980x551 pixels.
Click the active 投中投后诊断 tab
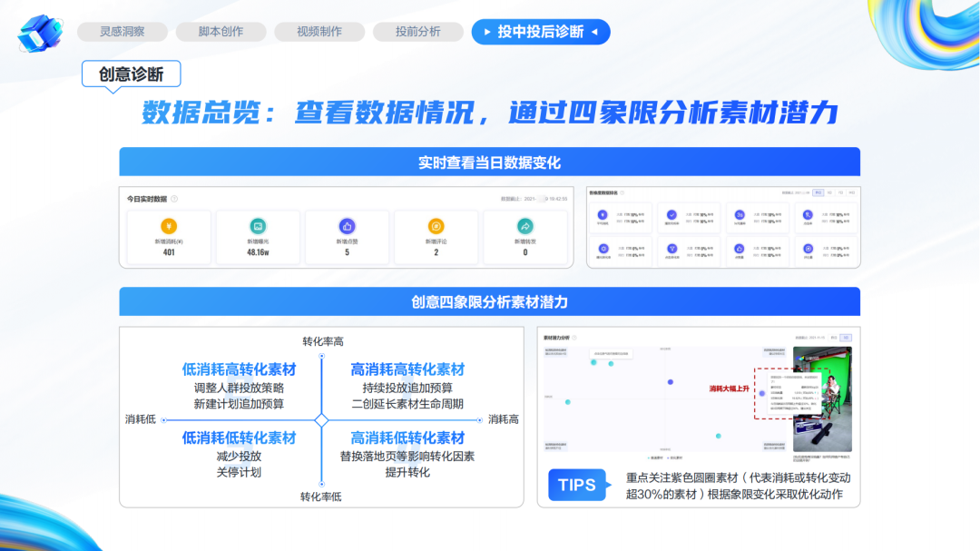click(x=541, y=32)
